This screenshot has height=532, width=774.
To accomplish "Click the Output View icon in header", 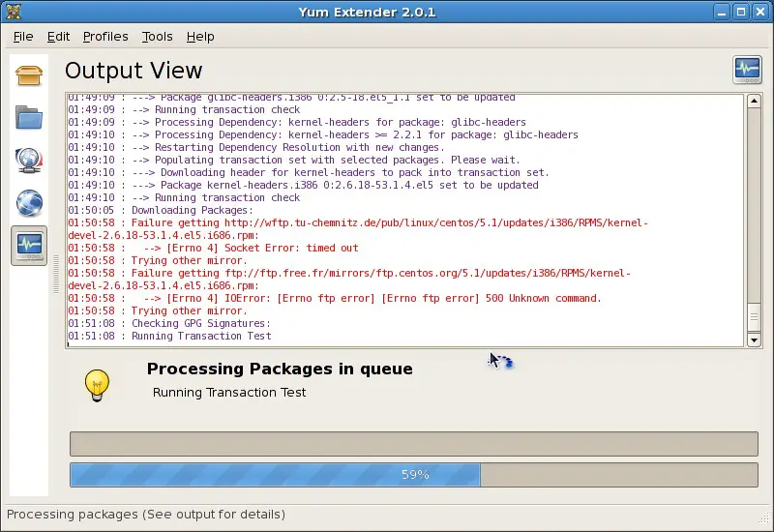I will coord(747,70).
